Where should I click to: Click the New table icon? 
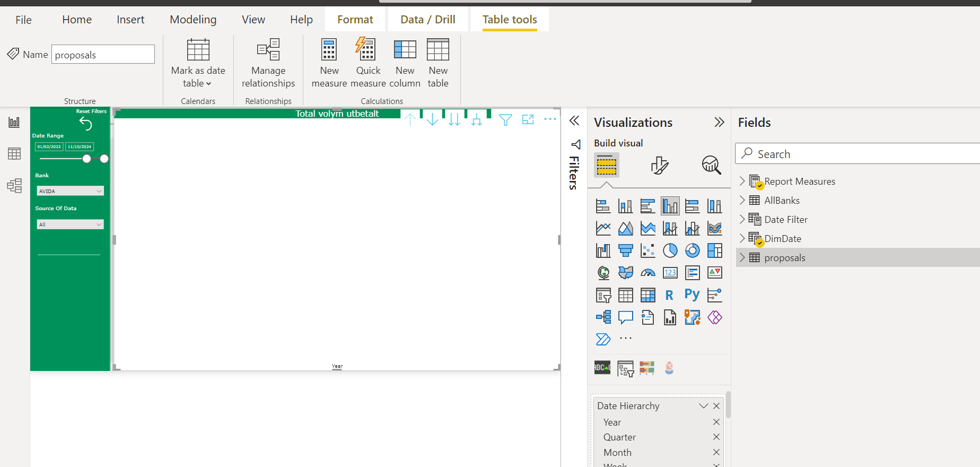click(438, 49)
